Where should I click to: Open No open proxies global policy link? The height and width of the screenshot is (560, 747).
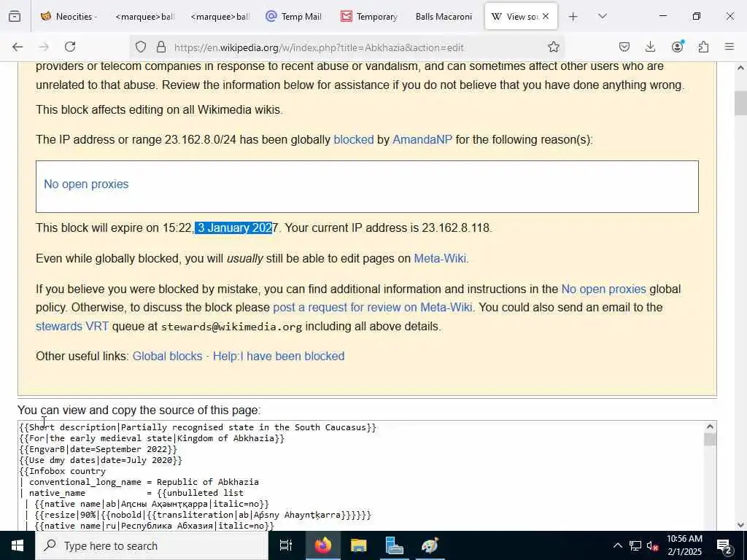coord(603,289)
